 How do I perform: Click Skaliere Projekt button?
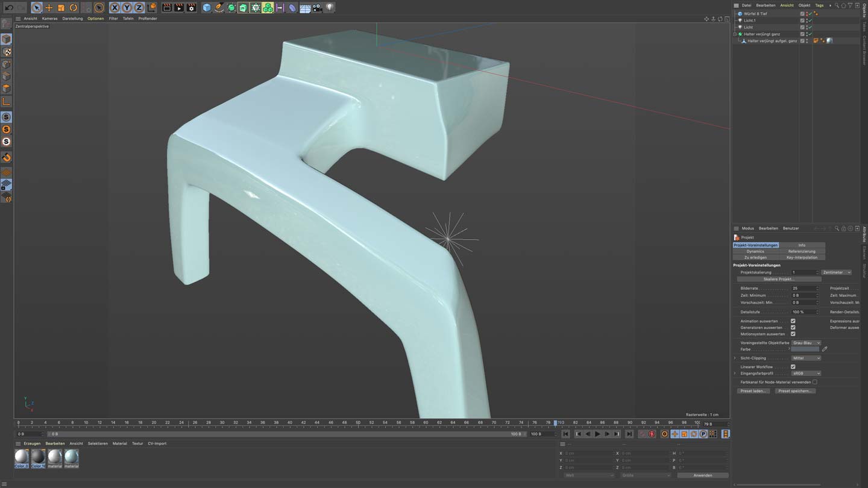click(x=779, y=279)
